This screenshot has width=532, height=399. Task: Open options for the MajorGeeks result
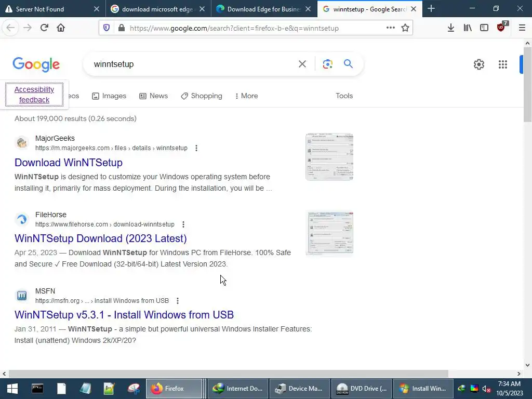[196, 148]
